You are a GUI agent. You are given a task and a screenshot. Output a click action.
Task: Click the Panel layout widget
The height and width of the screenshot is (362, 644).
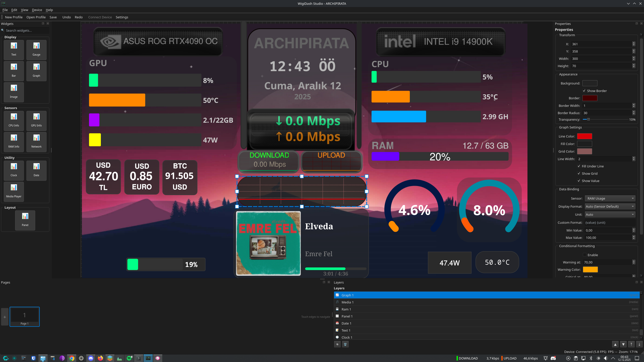[25, 220]
